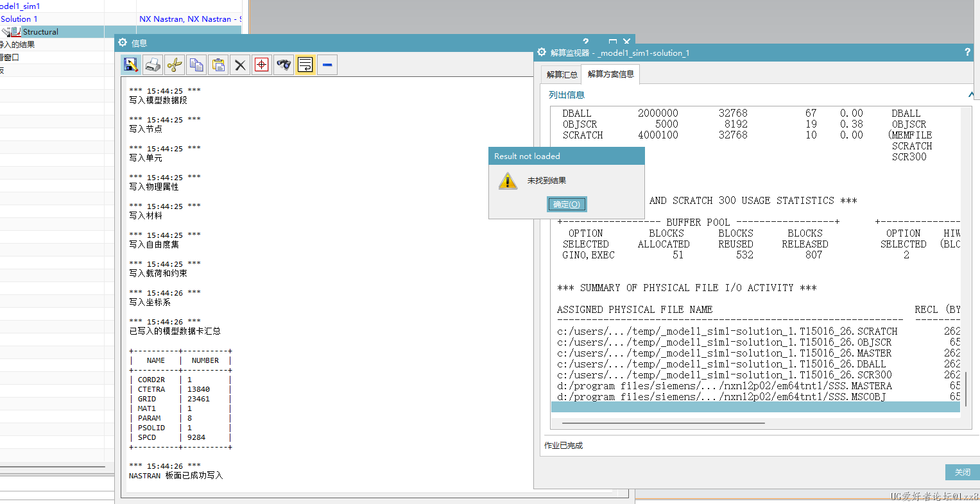
Task: Click the gear icon in the 解算监视器 title bar
Action: (542, 52)
